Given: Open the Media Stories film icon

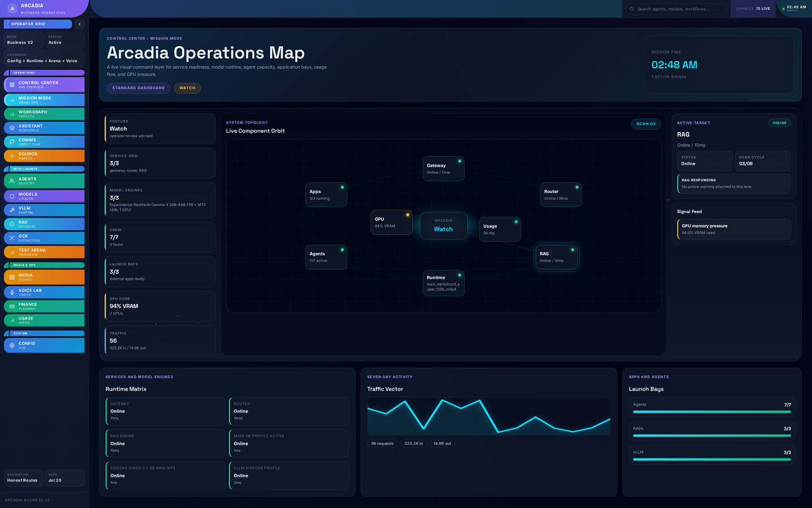Looking at the screenshot, I should [x=12, y=277].
